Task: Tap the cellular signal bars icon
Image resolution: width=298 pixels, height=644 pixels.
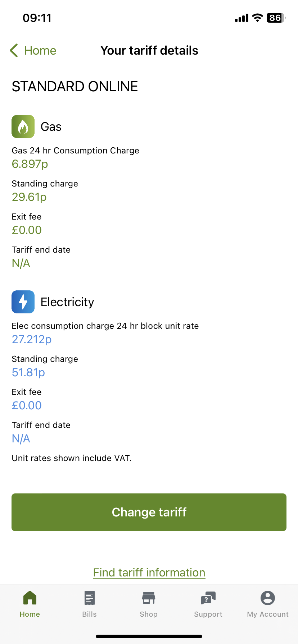Action: tap(241, 18)
